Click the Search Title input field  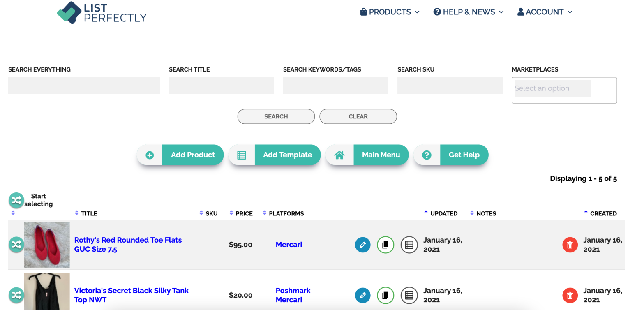tap(221, 86)
